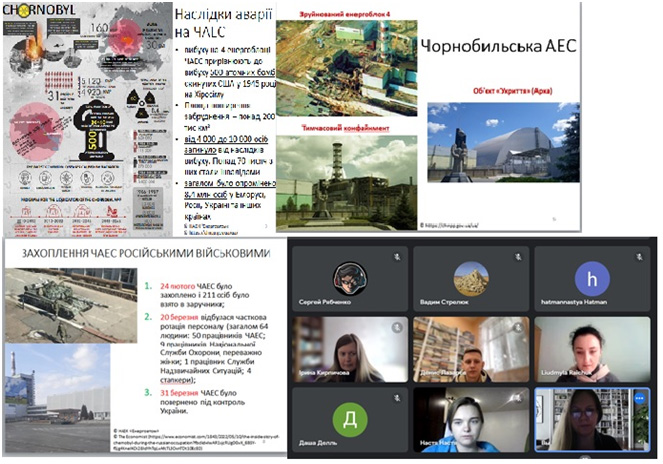Screen dimensions: 663x464
Task: Click the red date '20 березня'
Action: coord(179,317)
